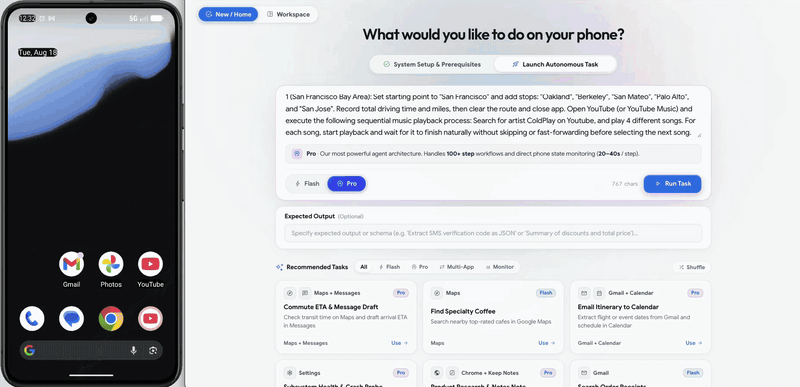Image resolution: width=800 pixels, height=387 pixels.
Task: Click mail icon on the Gmail card
Action: point(584,373)
